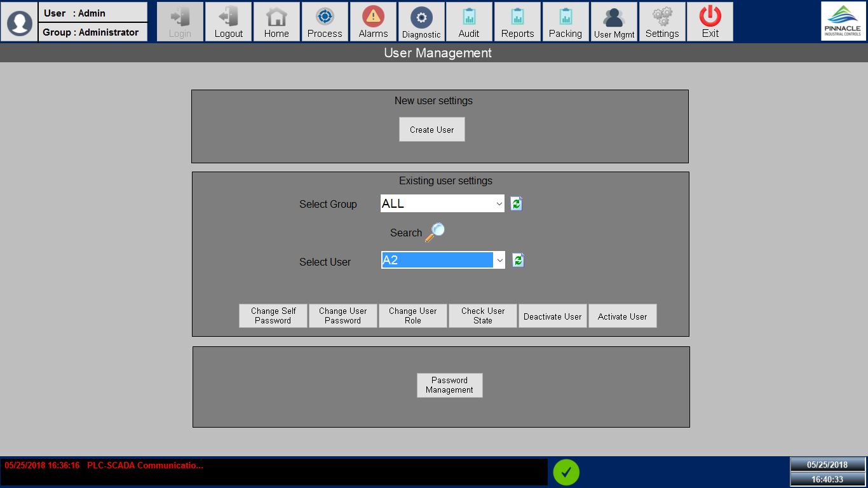Open Password Management
The height and width of the screenshot is (488, 868).
point(450,385)
